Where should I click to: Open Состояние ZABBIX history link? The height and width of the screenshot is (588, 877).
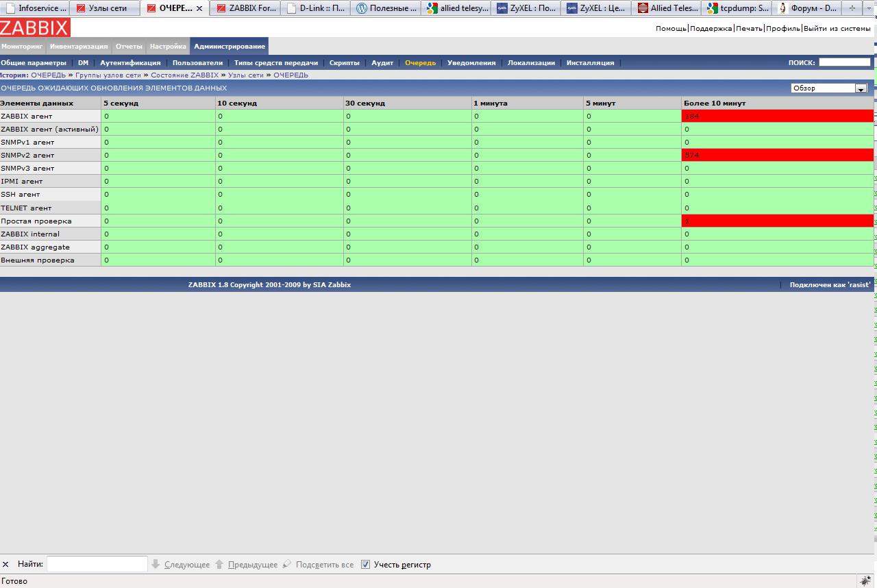pos(185,75)
